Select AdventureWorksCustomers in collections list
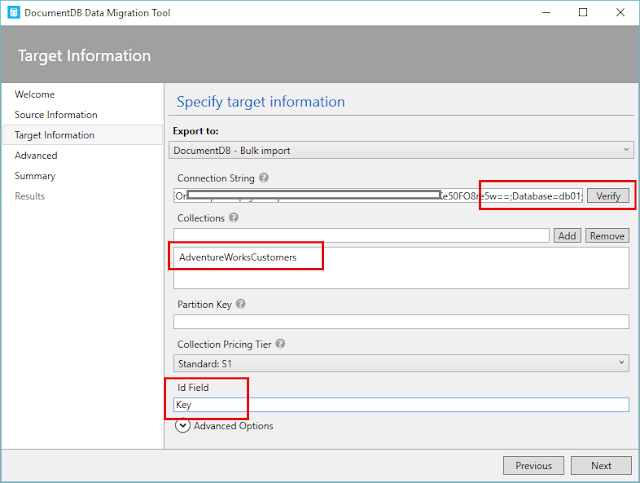Viewport: 640px width, 483px height. (x=238, y=257)
